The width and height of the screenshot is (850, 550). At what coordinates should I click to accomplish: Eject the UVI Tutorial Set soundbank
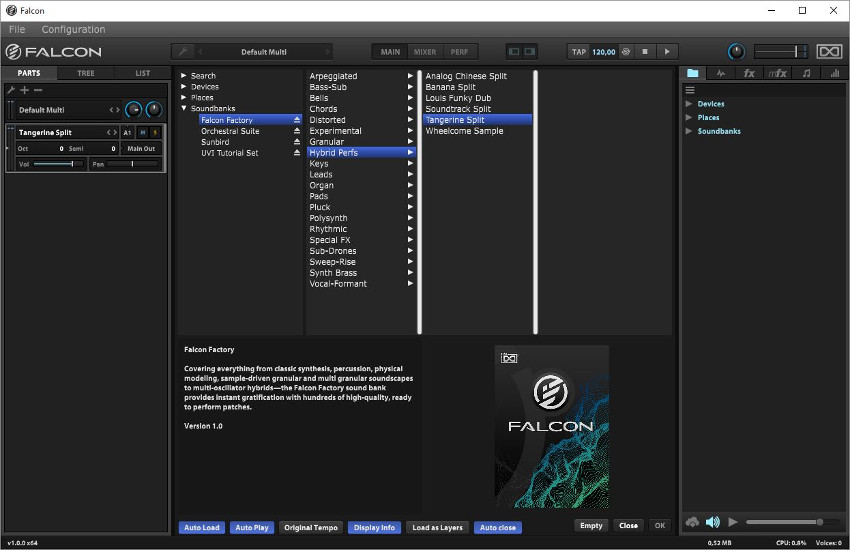(297, 153)
